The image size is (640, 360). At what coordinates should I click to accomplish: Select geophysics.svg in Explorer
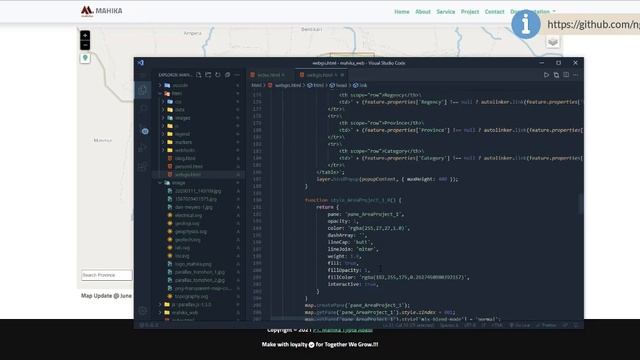(x=191, y=231)
